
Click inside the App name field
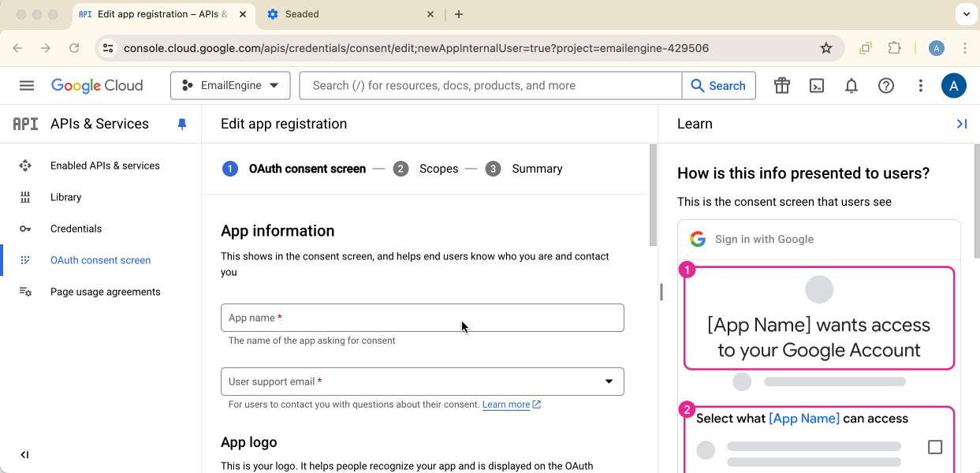click(423, 317)
